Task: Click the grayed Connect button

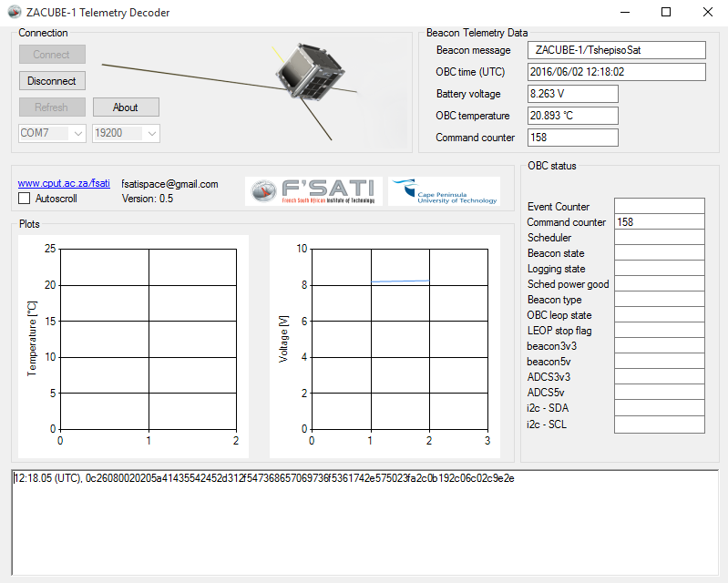Action: click(52, 55)
